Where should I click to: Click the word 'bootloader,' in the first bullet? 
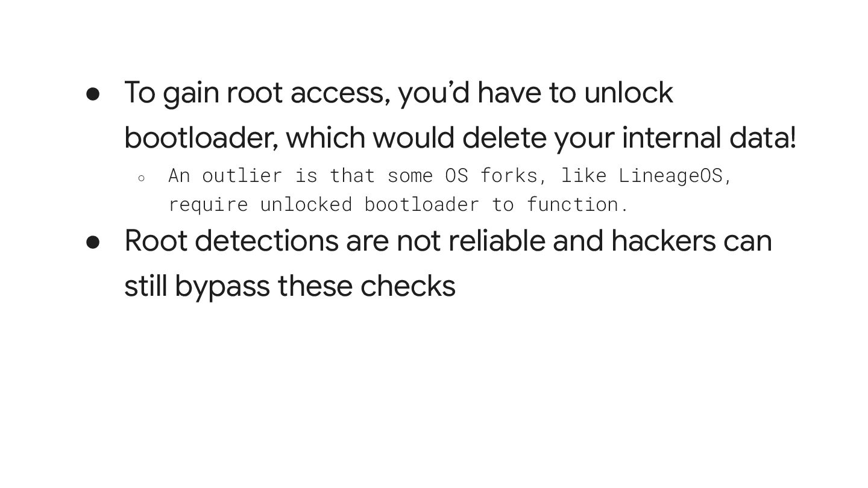tap(201, 137)
